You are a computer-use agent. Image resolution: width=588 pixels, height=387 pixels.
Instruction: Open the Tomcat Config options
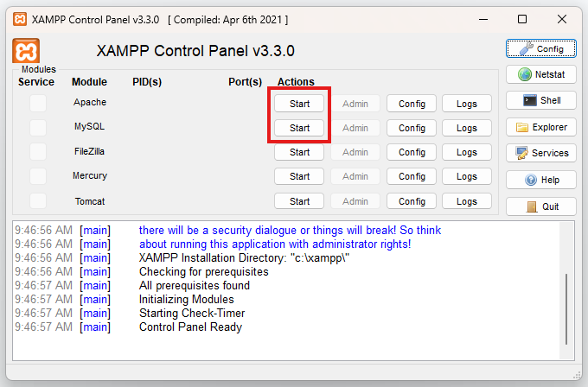pyautogui.click(x=412, y=201)
